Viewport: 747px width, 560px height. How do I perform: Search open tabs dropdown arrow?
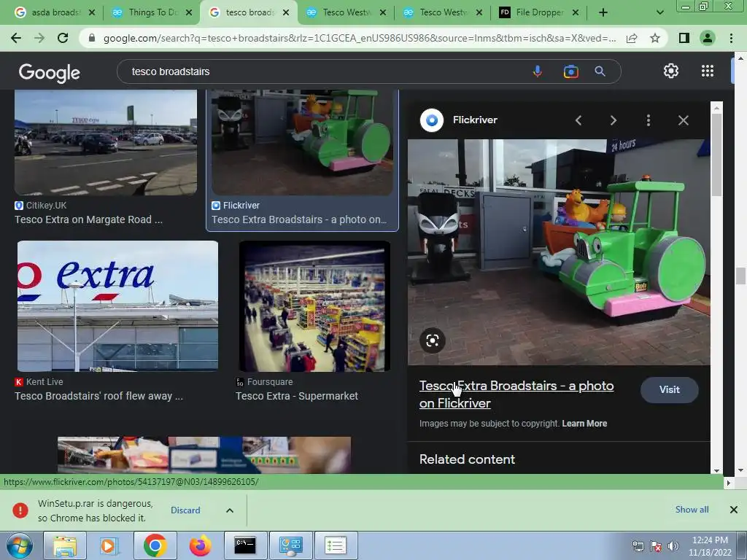659,12
